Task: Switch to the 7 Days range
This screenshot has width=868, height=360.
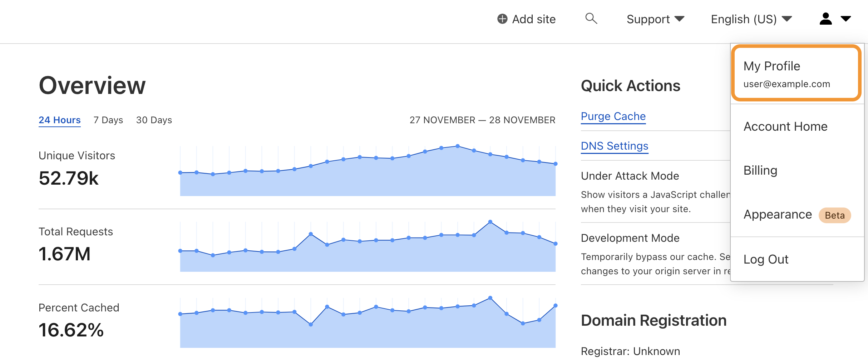Action: point(108,120)
